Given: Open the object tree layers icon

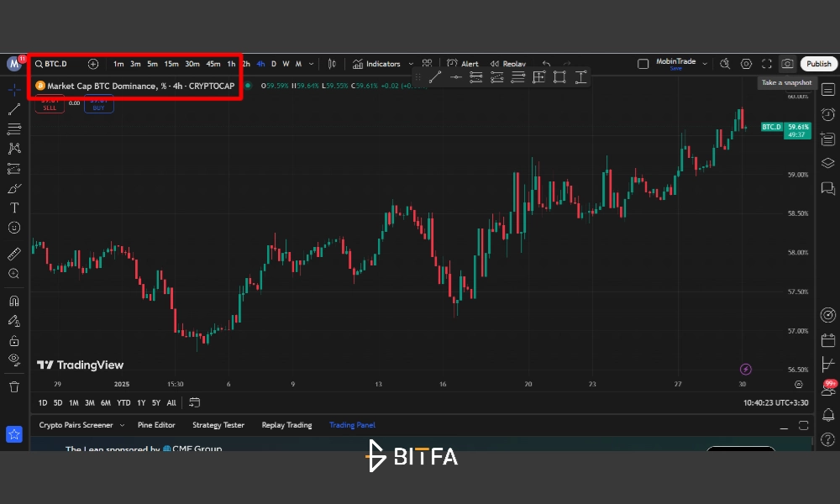Looking at the screenshot, I should click(x=827, y=163).
